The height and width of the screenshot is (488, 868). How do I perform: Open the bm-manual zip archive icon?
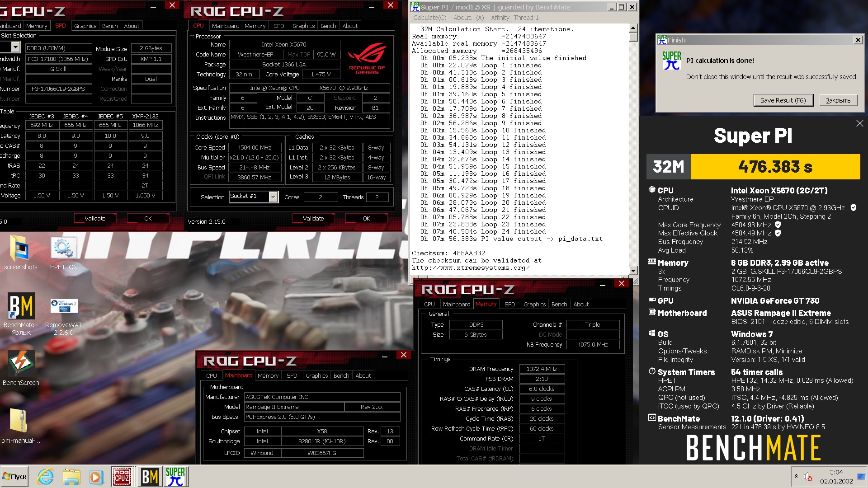pos(20,426)
